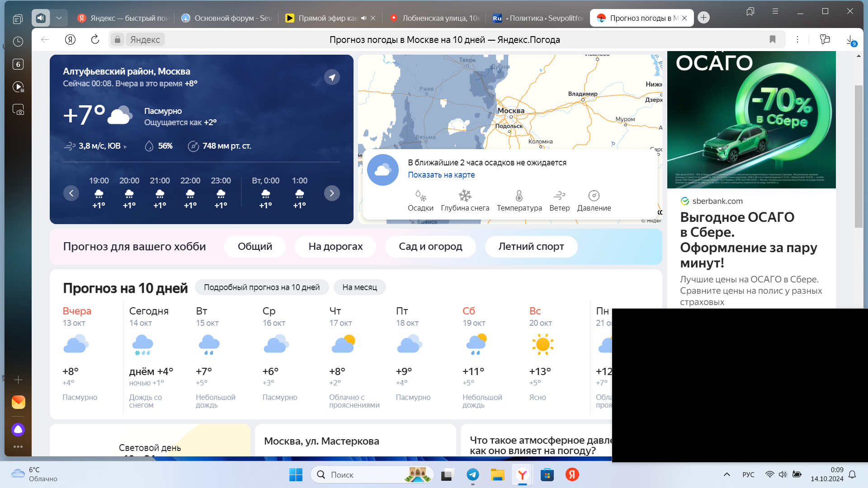Viewport: 868px width, 488px height.
Task: Click the page vertical scrollbar thumb
Action: [858, 156]
